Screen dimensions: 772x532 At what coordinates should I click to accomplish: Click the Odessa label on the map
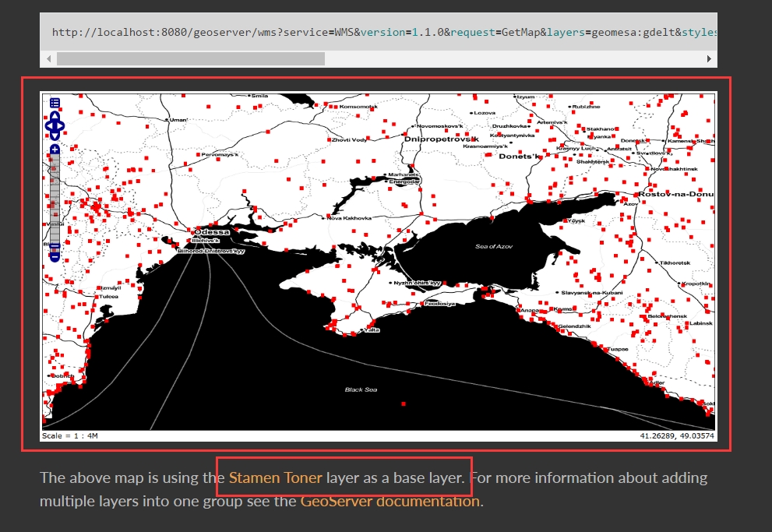(213, 231)
